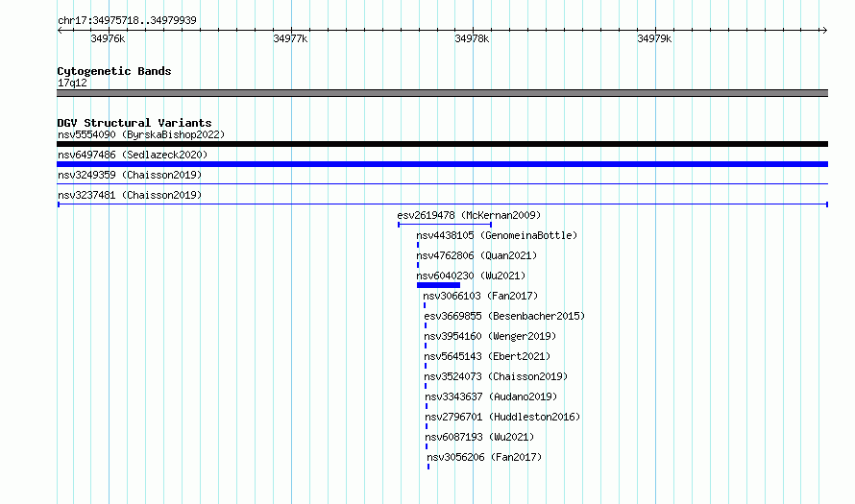The image size is (855, 504).
Task: Click the nsv6497486 (Sedlazeck2020) label
Action: pos(133,155)
